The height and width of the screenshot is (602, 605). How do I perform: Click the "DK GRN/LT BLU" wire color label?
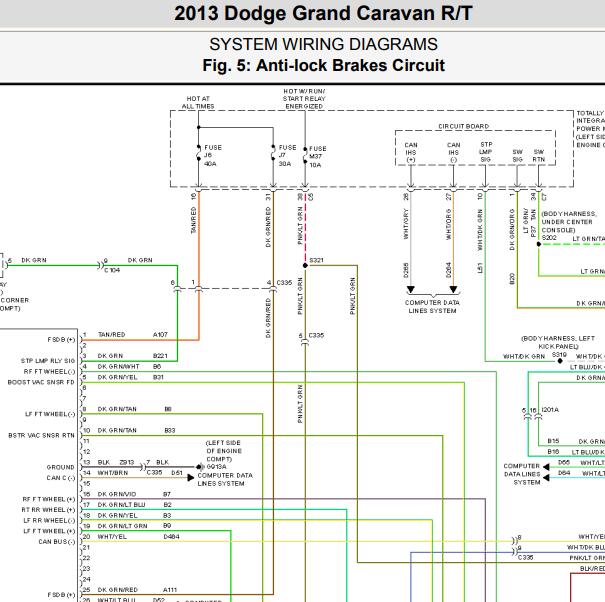[121, 505]
